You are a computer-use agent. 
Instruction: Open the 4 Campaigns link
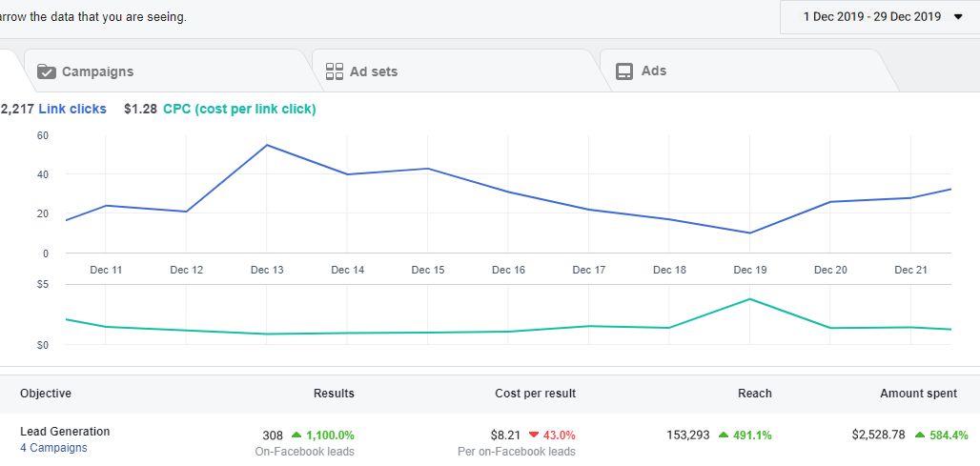coord(53,448)
